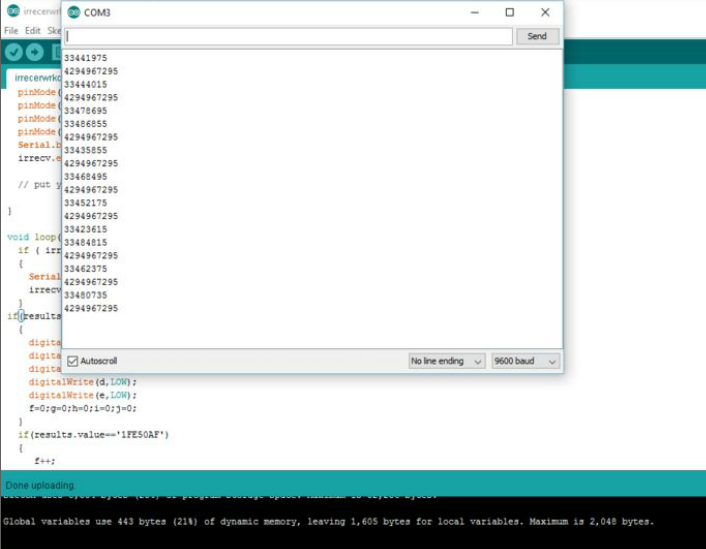Click the Done uploading status message

[x=40, y=485]
